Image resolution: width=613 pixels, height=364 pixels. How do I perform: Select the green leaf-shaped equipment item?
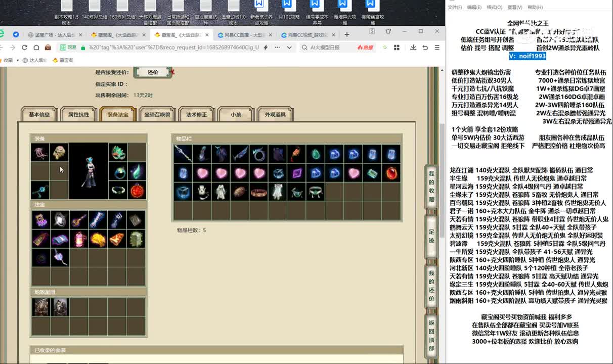click(x=137, y=171)
